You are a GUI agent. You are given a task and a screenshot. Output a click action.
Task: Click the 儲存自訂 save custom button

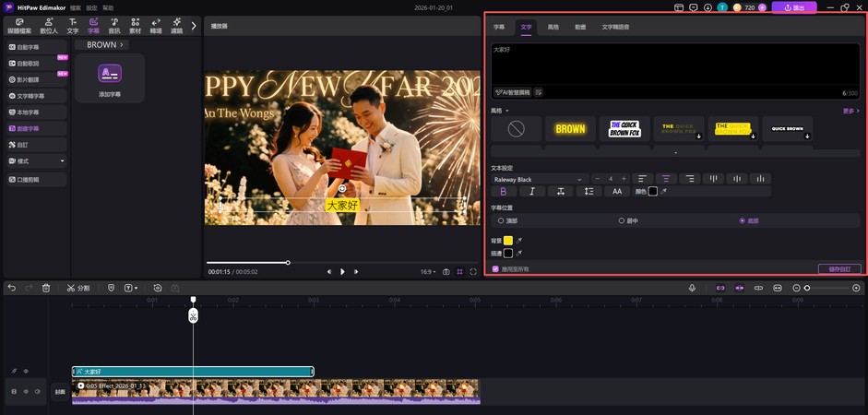pyautogui.click(x=838, y=269)
